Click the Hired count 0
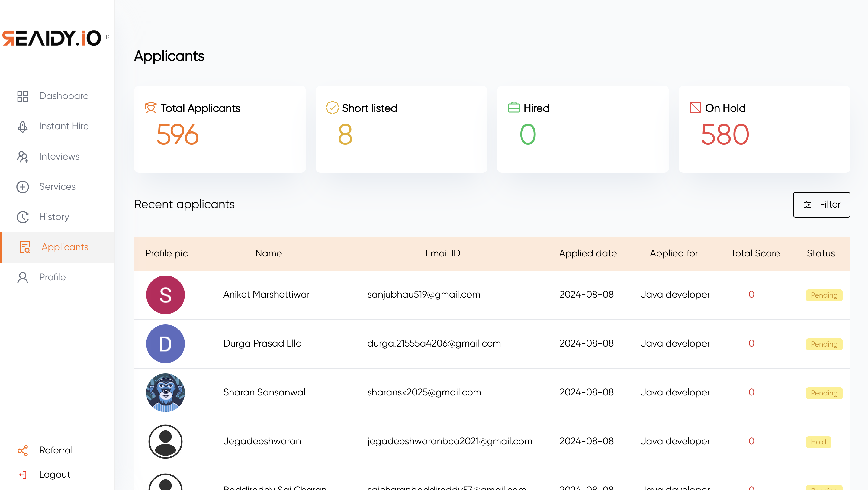This screenshot has height=490, width=868. point(528,134)
